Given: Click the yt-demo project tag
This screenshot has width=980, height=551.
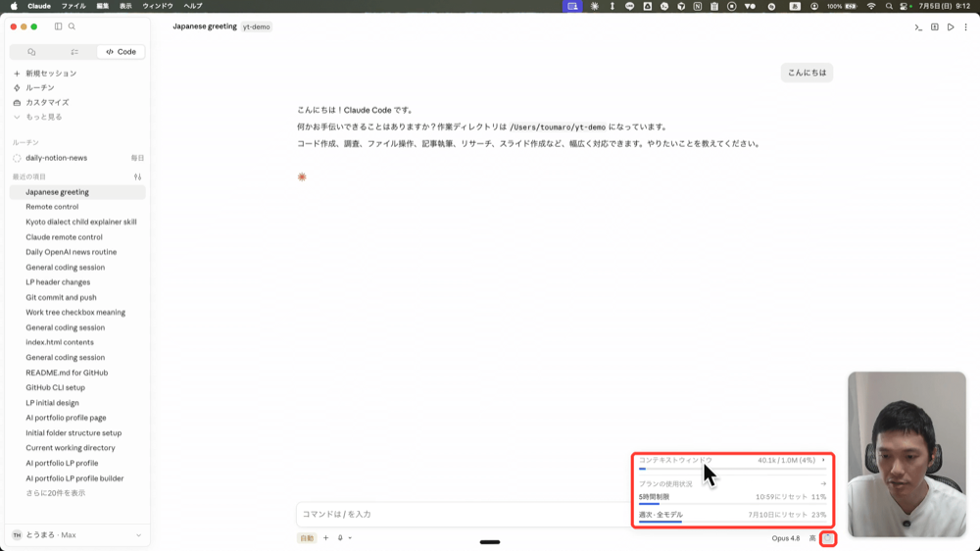Looking at the screenshot, I should [256, 26].
